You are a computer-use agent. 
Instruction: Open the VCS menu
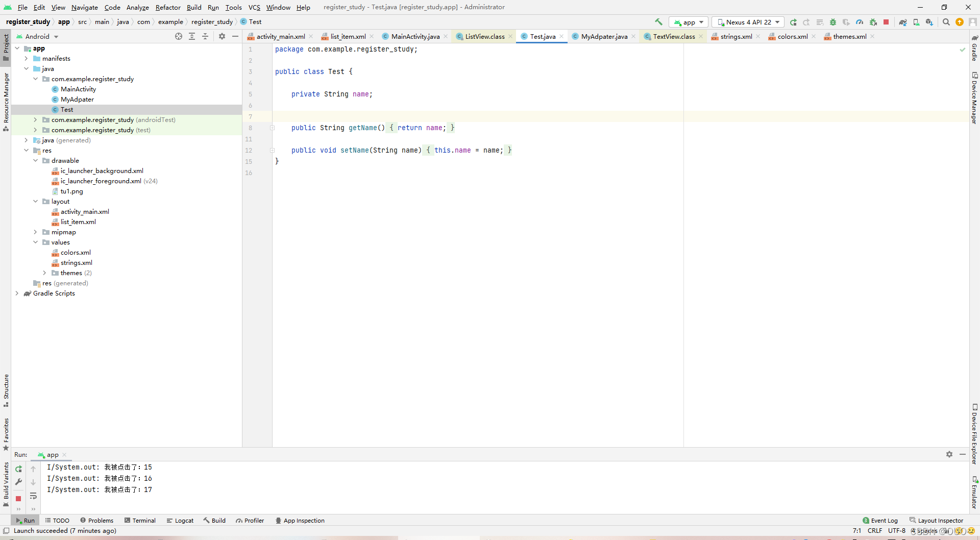coord(254,7)
